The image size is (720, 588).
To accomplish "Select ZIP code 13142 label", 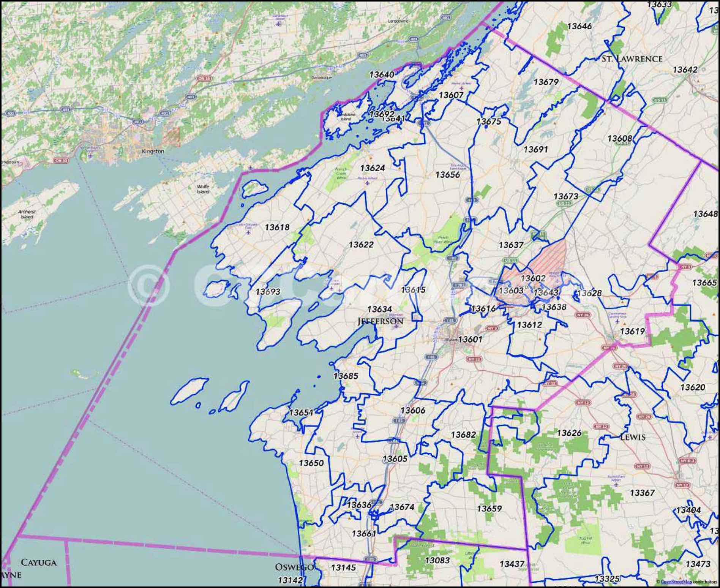I will (x=290, y=580).
